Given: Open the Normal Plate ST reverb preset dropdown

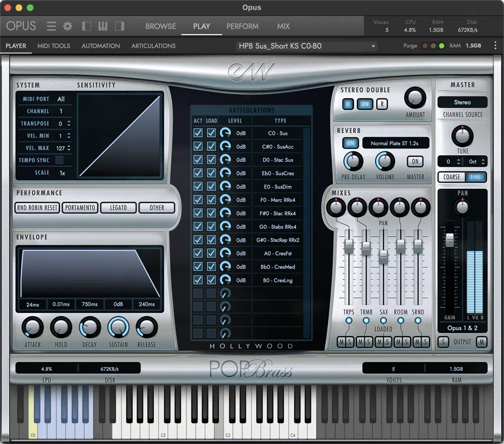Looking at the screenshot, I should [396, 143].
